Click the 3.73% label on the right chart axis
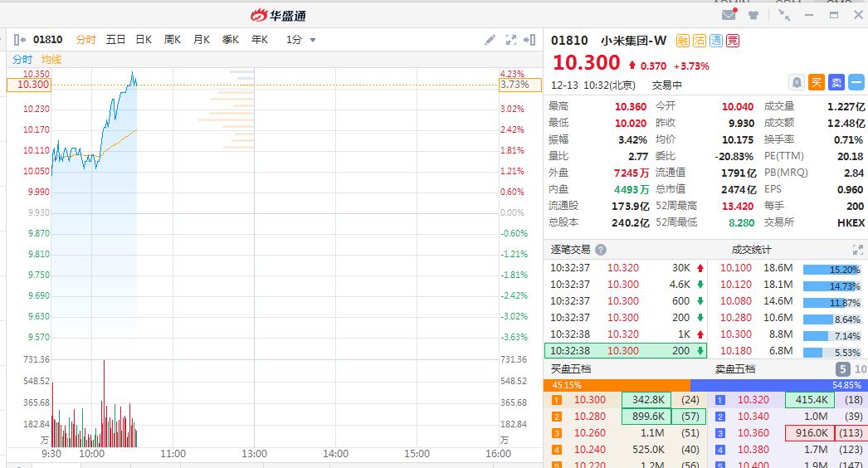Image resolution: width=868 pixels, height=468 pixels. (519, 85)
